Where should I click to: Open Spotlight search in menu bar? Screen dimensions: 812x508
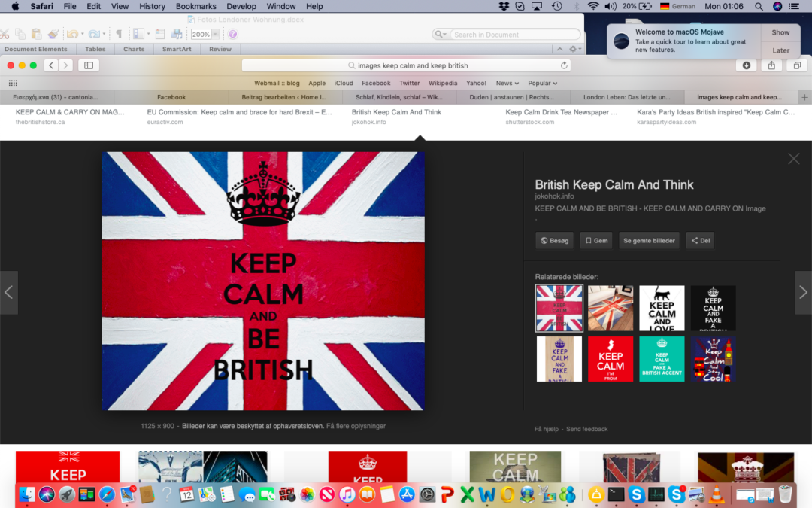(x=758, y=6)
